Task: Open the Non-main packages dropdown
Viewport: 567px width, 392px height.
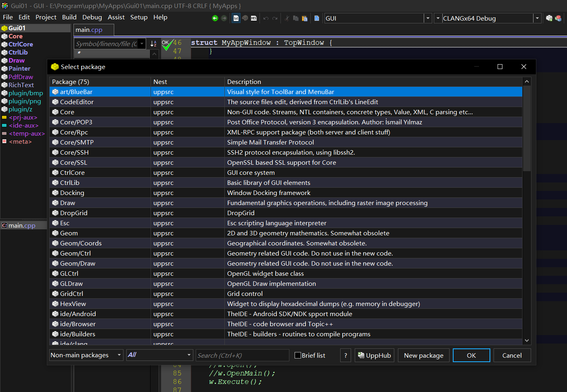Action: coord(86,355)
